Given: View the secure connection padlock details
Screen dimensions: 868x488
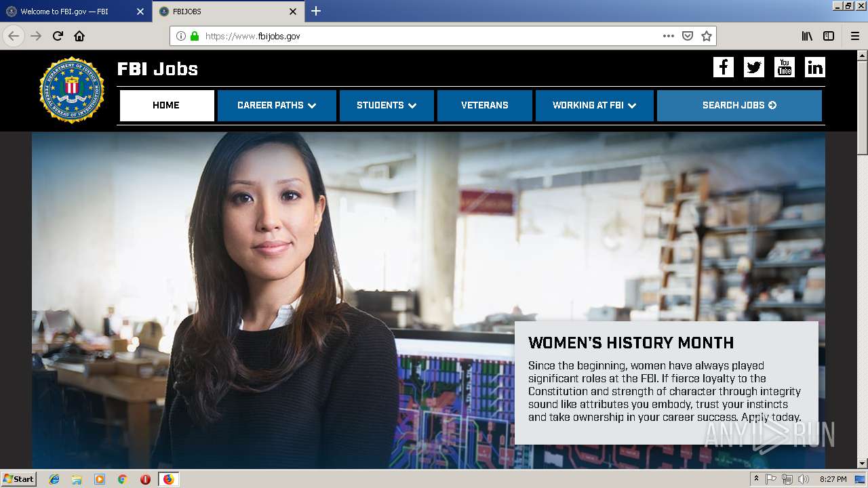Looking at the screenshot, I should [195, 36].
